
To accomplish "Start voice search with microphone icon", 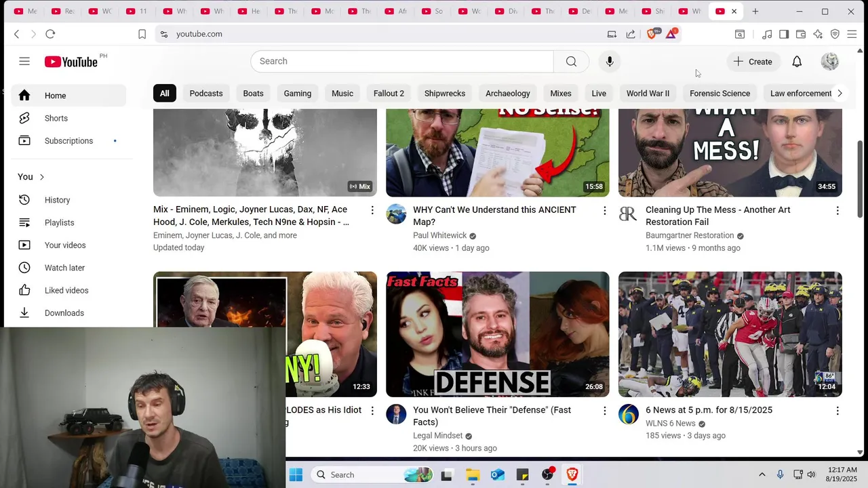I will pos(610,61).
